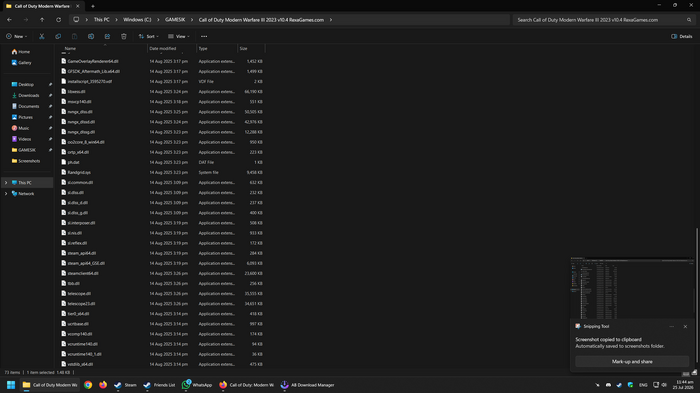Open the See more ellipsis menu in the toolbar
This screenshot has height=393, width=700.
(204, 36)
